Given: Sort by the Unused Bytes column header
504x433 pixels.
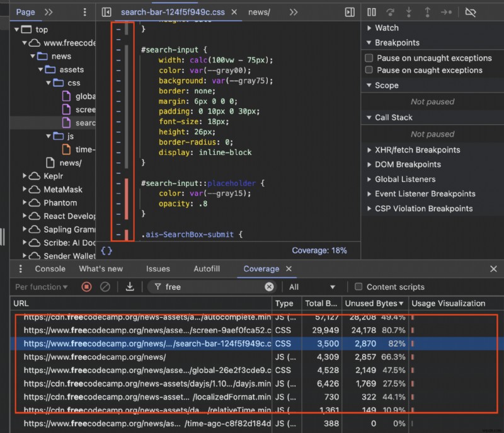Looking at the screenshot, I should click(x=375, y=303).
